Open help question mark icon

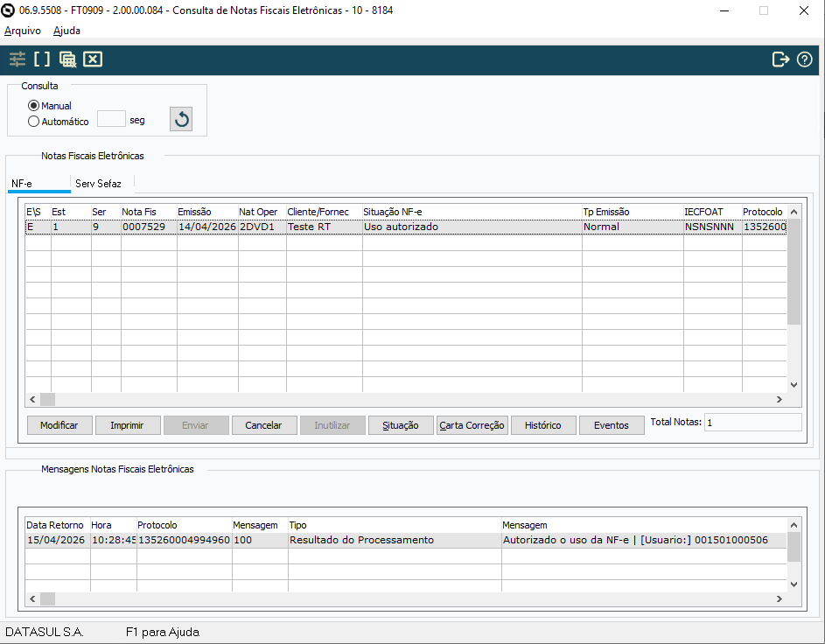pos(805,59)
